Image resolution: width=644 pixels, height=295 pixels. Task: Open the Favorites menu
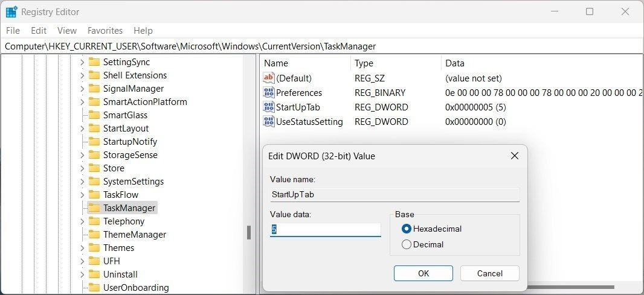pyautogui.click(x=105, y=31)
